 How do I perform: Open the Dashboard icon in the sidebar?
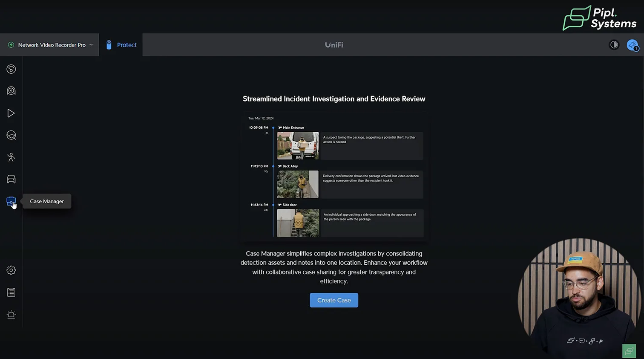pos(11,69)
